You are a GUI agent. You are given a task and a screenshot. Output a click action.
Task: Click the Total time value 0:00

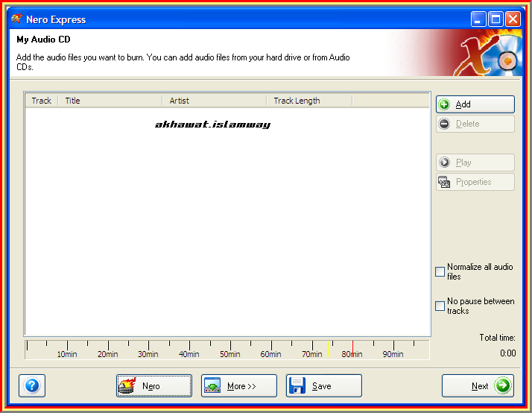click(508, 353)
